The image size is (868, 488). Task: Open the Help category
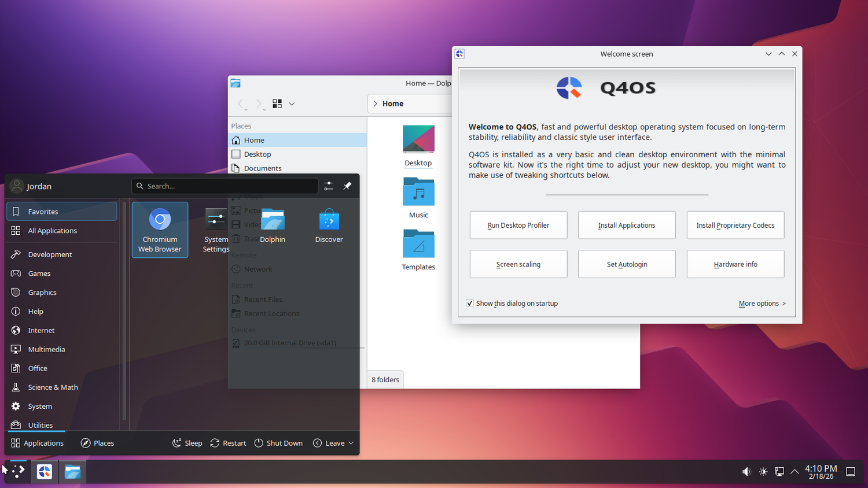point(62,312)
